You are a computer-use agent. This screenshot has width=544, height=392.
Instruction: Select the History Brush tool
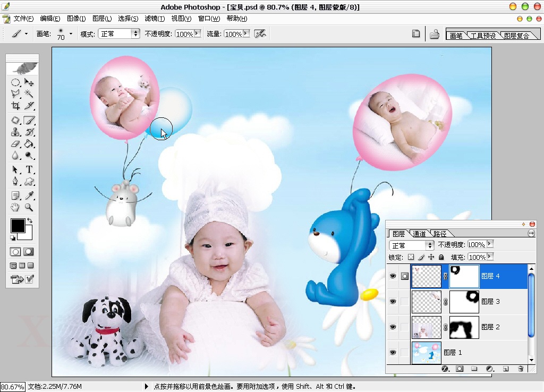coord(29,132)
